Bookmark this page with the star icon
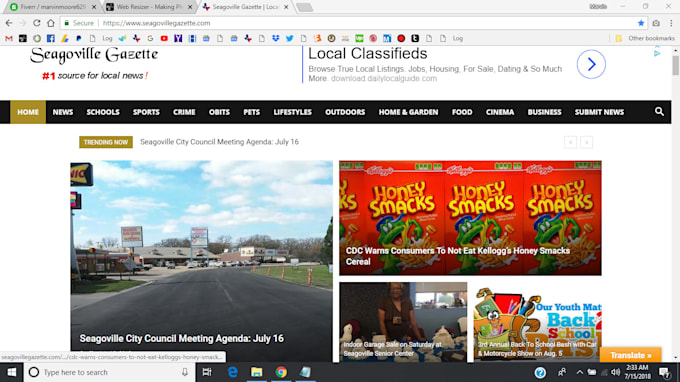 point(641,23)
